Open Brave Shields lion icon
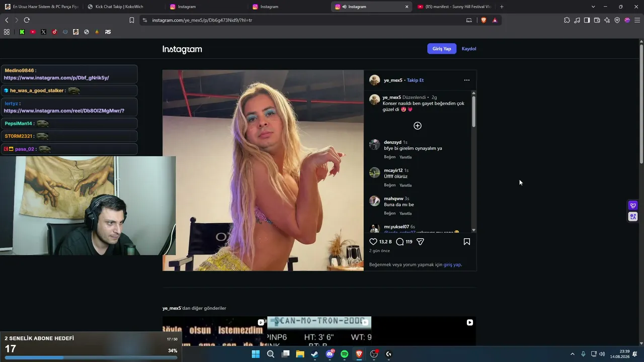The width and height of the screenshot is (644, 362). click(484, 20)
